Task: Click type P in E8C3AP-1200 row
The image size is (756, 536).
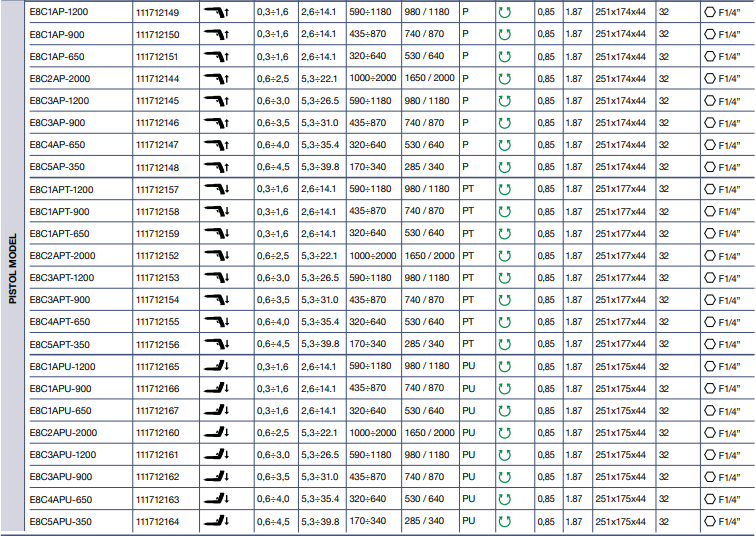Action: click(465, 100)
